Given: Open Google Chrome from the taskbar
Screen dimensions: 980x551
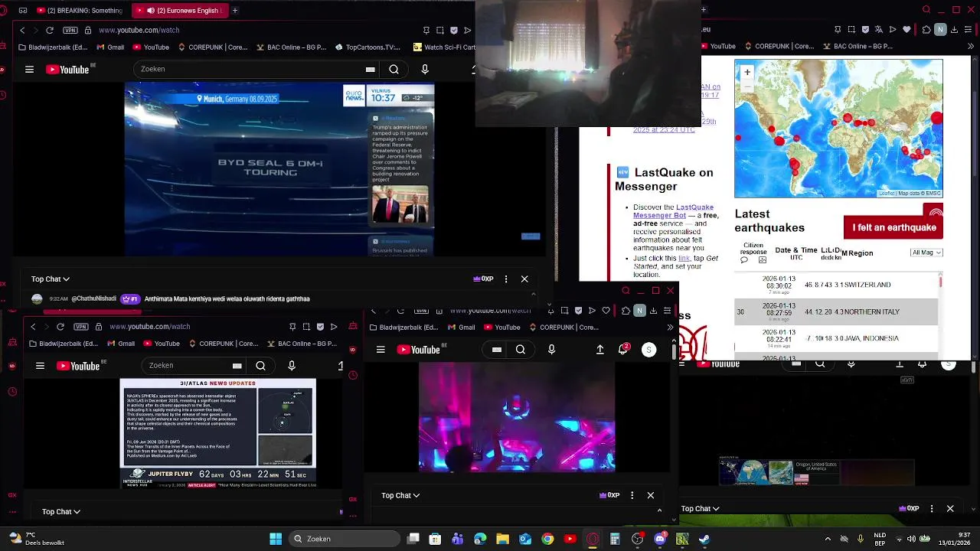Looking at the screenshot, I should [x=547, y=539].
